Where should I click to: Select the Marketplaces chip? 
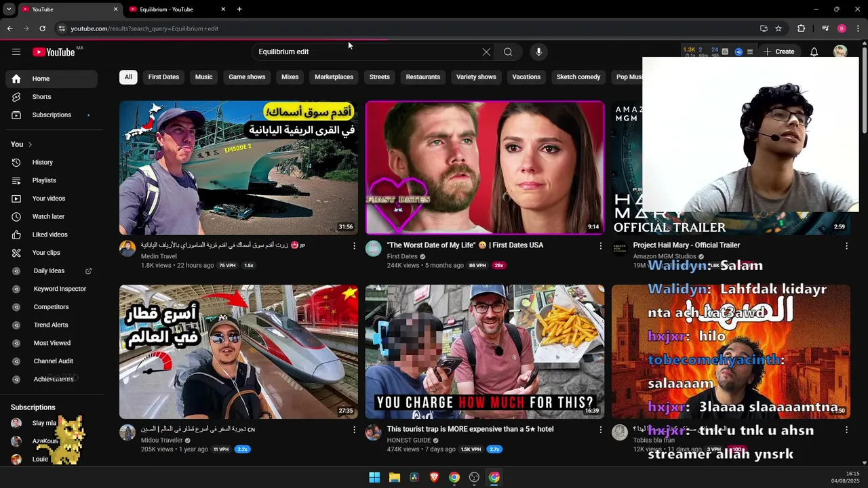coord(334,77)
